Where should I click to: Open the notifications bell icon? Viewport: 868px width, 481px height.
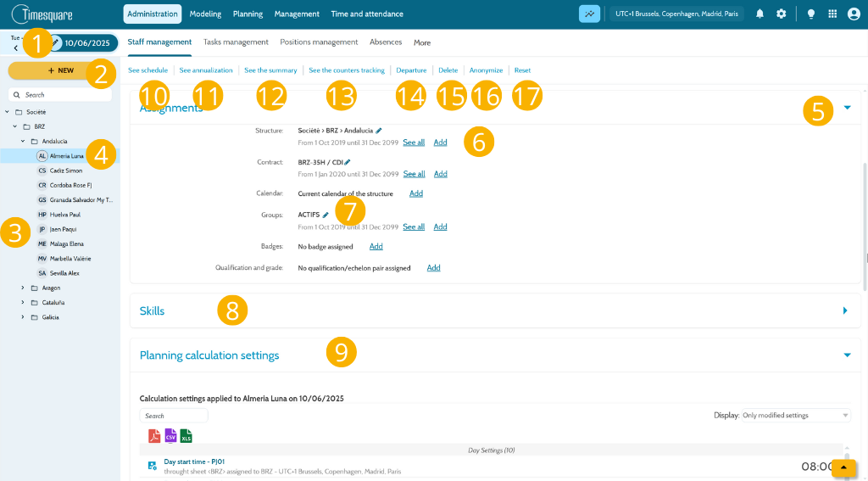point(759,14)
